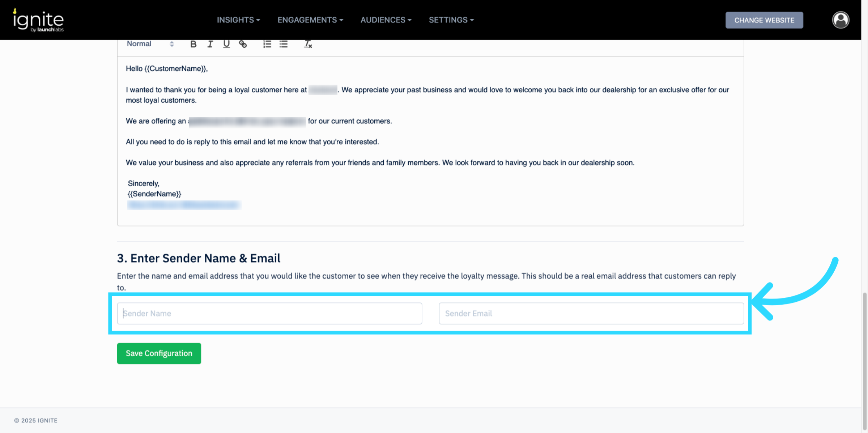868x433 pixels.
Task: Underline the selected text
Action: coord(226,44)
